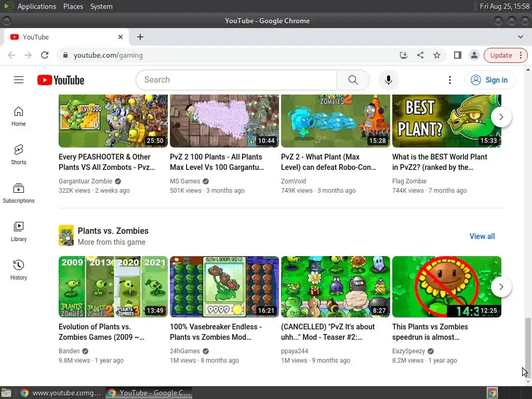The width and height of the screenshot is (532, 399).
Task: Open a new Chrome tab
Action: point(140,37)
